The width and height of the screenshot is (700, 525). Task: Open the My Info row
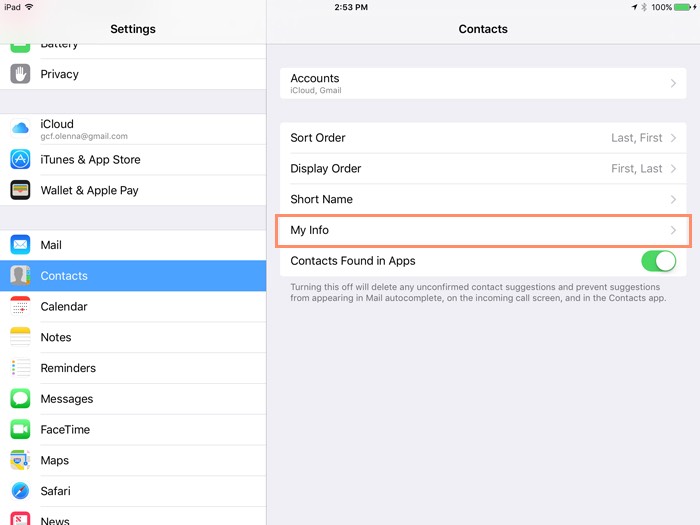pyautogui.click(x=483, y=230)
